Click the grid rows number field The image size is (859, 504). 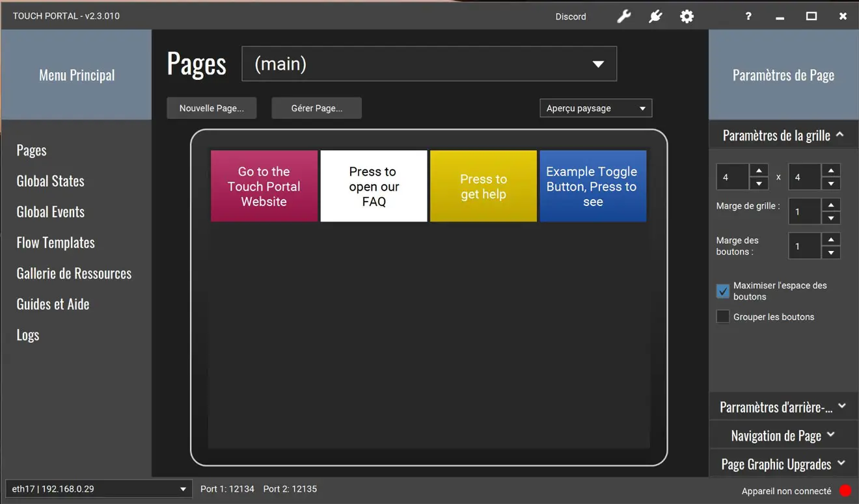pyautogui.click(x=805, y=177)
